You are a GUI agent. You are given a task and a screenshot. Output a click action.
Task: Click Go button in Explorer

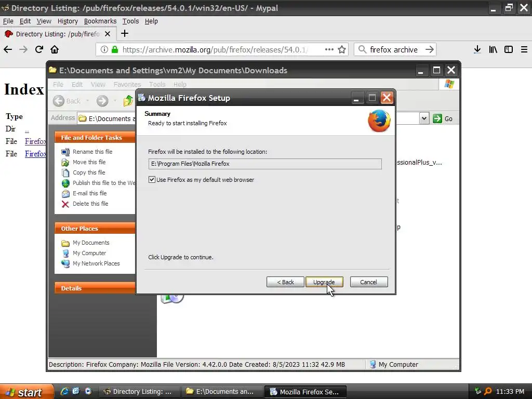tap(443, 118)
